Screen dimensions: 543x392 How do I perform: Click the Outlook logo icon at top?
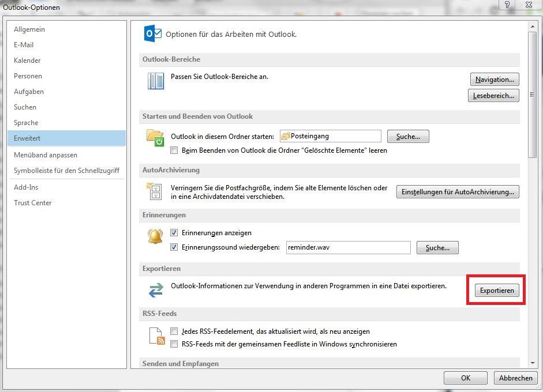[153, 35]
